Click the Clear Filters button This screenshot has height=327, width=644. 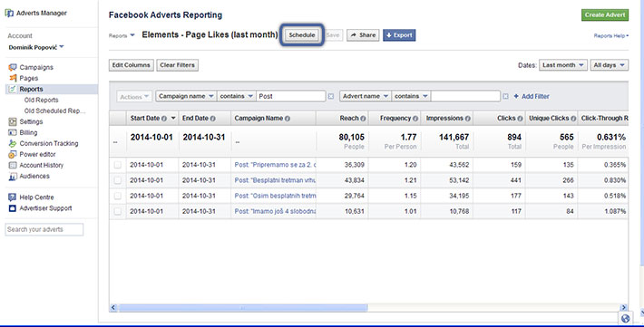[x=178, y=65]
